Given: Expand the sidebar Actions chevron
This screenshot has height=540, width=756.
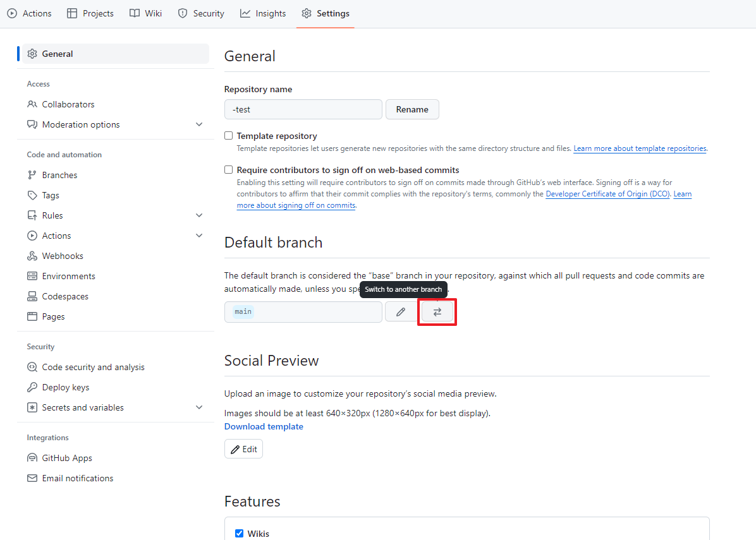Looking at the screenshot, I should point(199,236).
